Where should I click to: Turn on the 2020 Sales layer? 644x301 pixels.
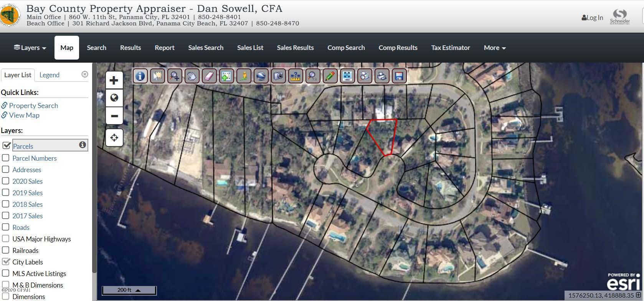6,181
